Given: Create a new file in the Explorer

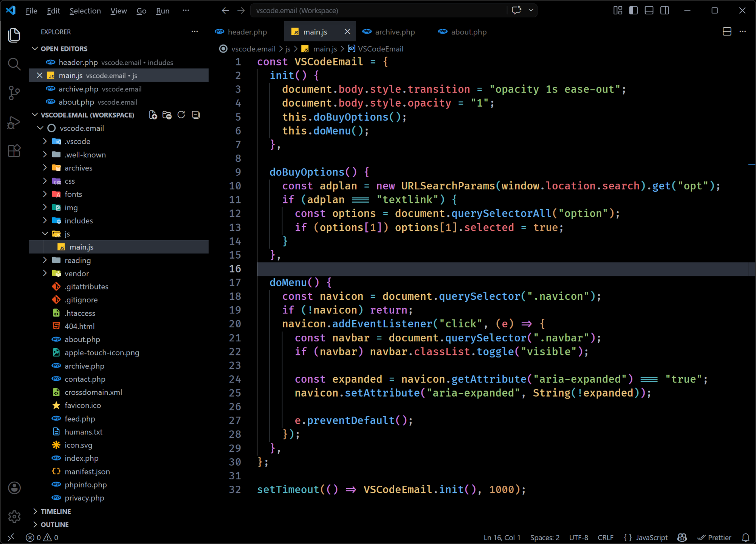Looking at the screenshot, I should [153, 115].
